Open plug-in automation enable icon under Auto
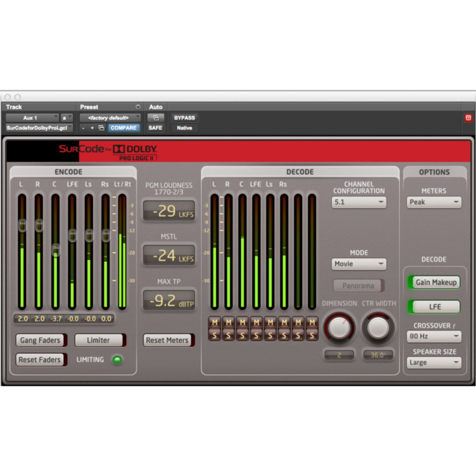Image resolution: width=476 pixels, height=476 pixels. pyautogui.click(x=155, y=118)
